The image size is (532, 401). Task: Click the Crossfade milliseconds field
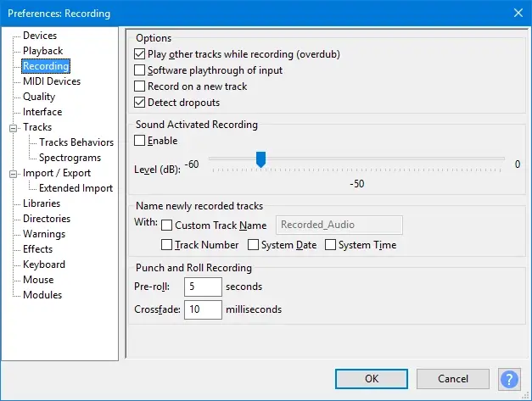click(x=202, y=309)
